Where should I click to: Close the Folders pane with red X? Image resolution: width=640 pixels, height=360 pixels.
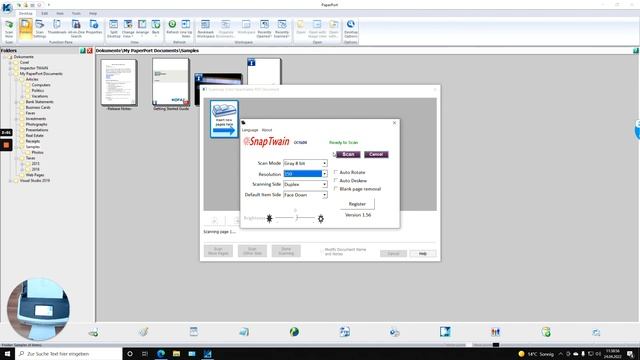tap(89, 51)
